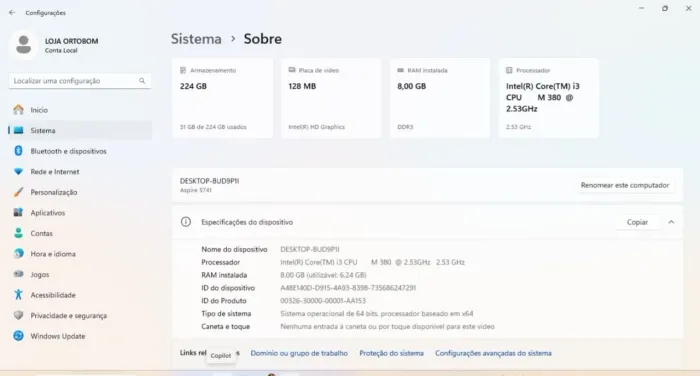Go back using the arrow icon

pyautogui.click(x=12, y=13)
